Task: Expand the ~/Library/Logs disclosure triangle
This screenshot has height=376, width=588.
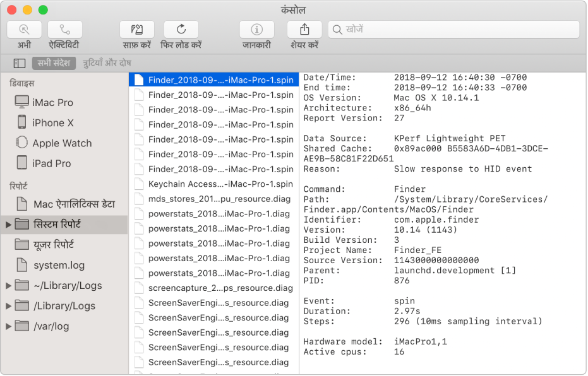Action: tap(8, 286)
